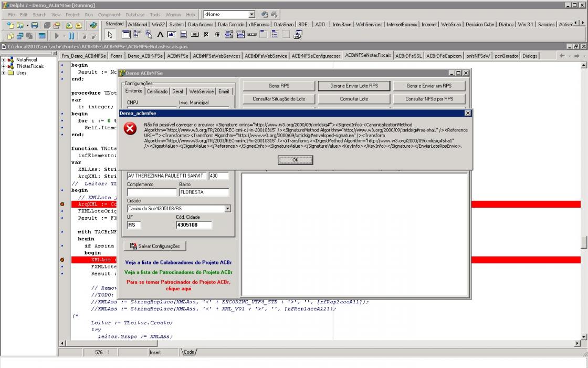Click the New Items toolbar icon
Screen dimensions: 588x368
coord(10,25)
